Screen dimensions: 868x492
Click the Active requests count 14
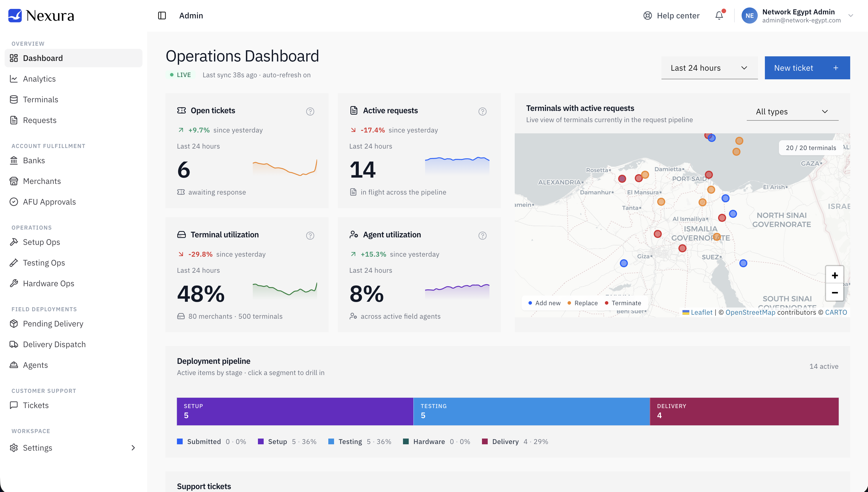pyautogui.click(x=362, y=170)
